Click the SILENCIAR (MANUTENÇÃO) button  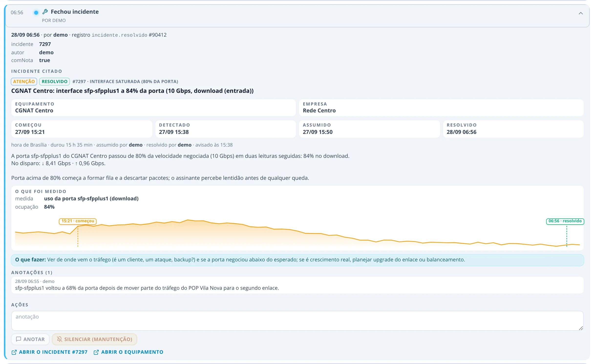click(94, 339)
